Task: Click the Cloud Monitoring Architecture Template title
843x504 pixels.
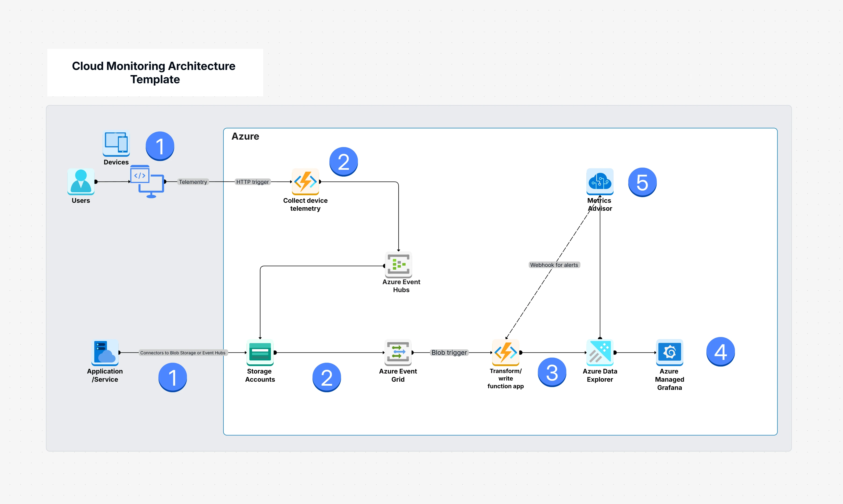Action: click(154, 73)
